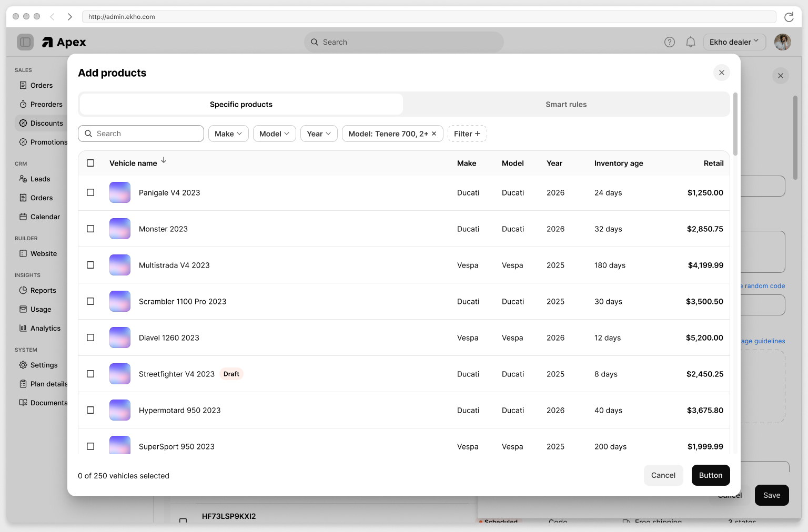Click the Draft badge on Streetfighter
Screen dimensions: 808x532
click(x=231, y=374)
